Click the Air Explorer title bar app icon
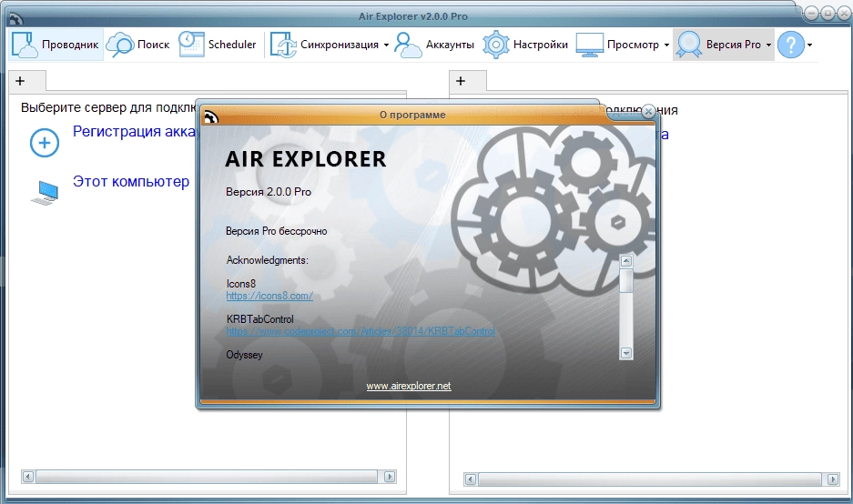Image resolution: width=853 pixels, height=504 pixels. pyautogui.click(x=16, y=20)
